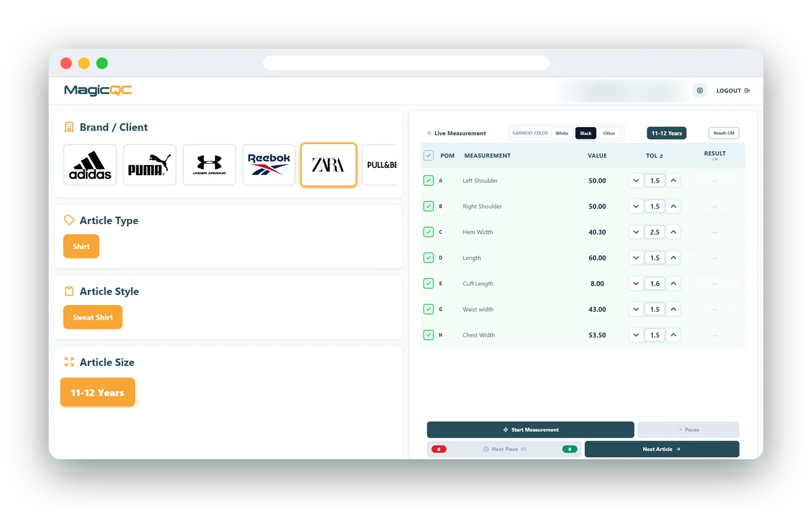Click the Sweat Shirt article style button
The image size is (812, 508).
(x=93, y=317)
